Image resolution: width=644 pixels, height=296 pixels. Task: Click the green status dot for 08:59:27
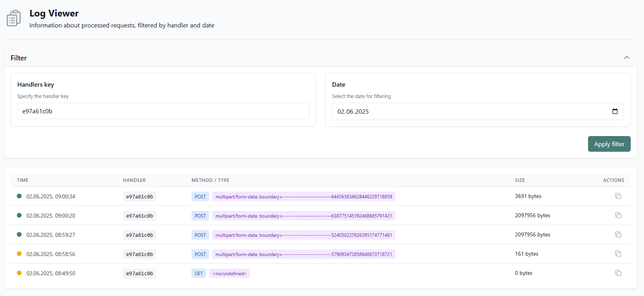[19, 234]
